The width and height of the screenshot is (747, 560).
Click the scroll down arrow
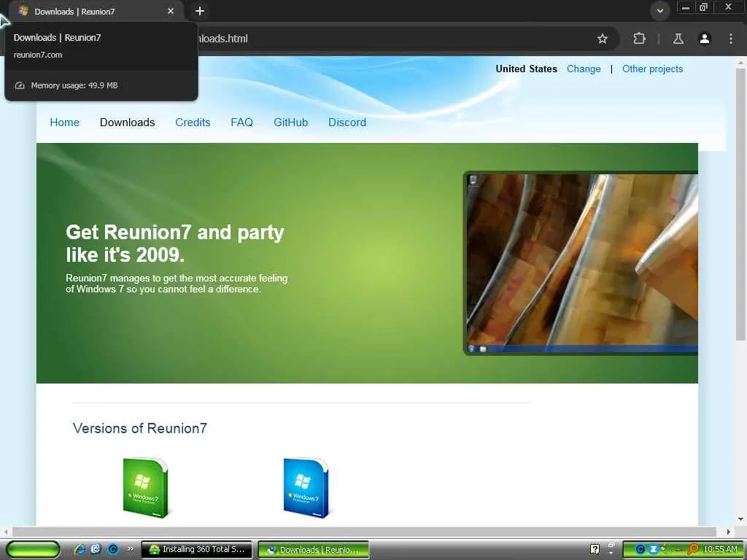click(x=740, y=519)
